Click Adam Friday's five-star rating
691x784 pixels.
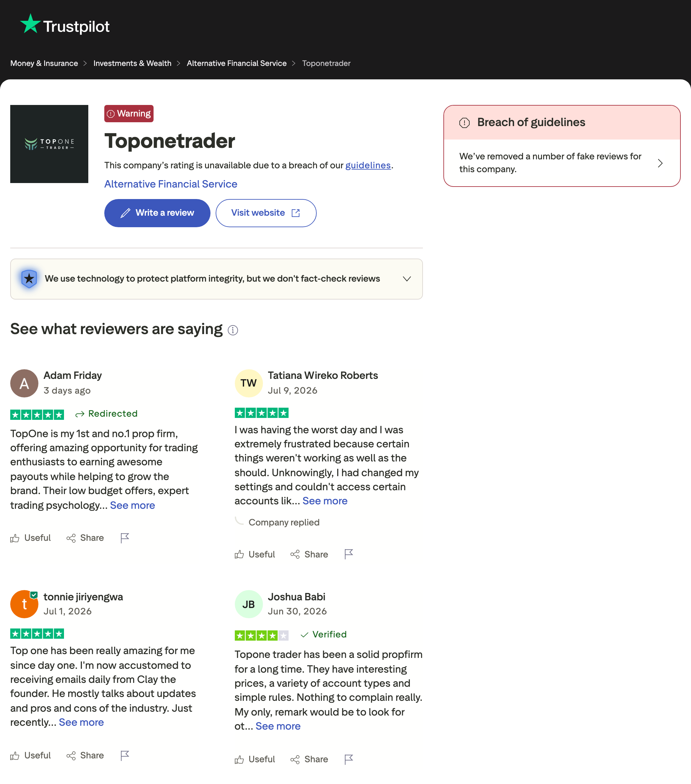coord(37,415)
